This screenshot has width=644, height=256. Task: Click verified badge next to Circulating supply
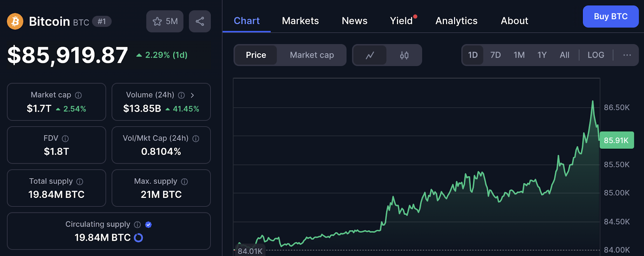click(x=149, y=225)
